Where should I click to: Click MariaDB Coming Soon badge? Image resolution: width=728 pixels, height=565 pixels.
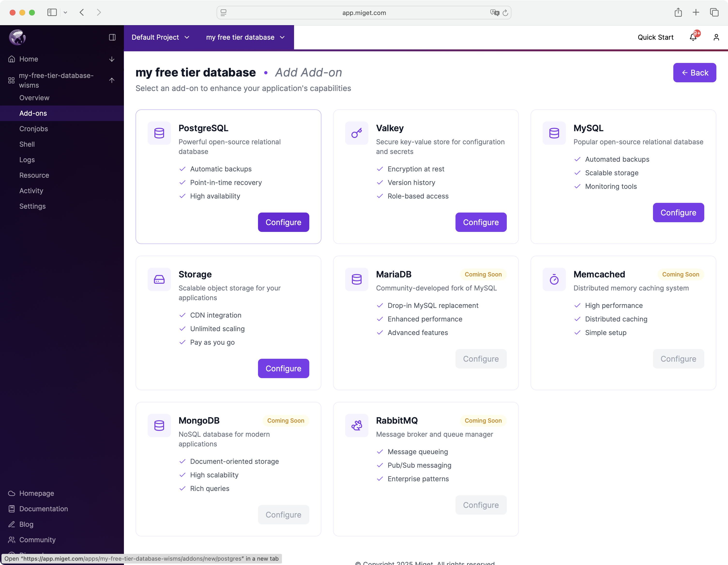coord(483,274)
